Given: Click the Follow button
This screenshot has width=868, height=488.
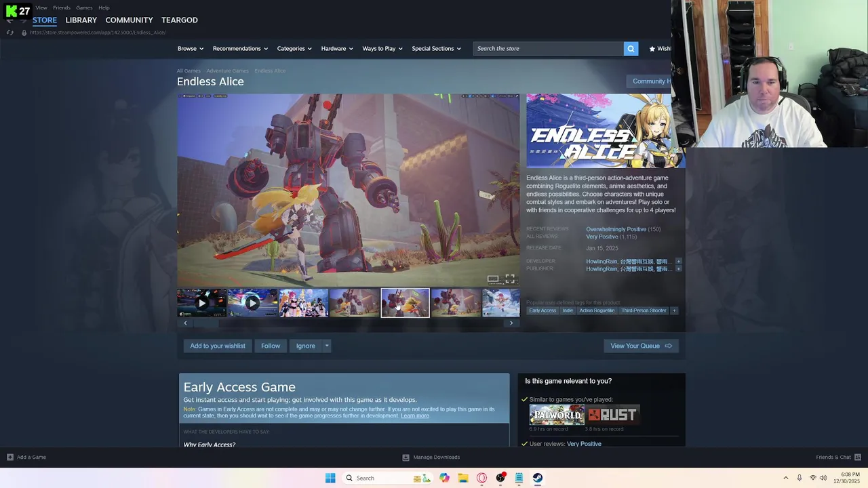Looking at the screenshot, I should pos(271,346).
